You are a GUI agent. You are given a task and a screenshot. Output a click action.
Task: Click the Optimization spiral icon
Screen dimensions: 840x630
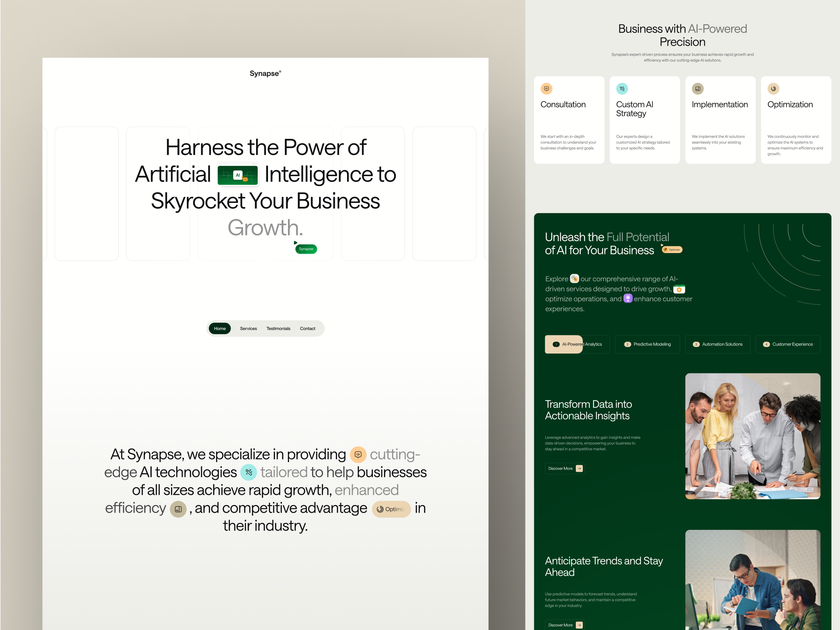tap(773, 89)
